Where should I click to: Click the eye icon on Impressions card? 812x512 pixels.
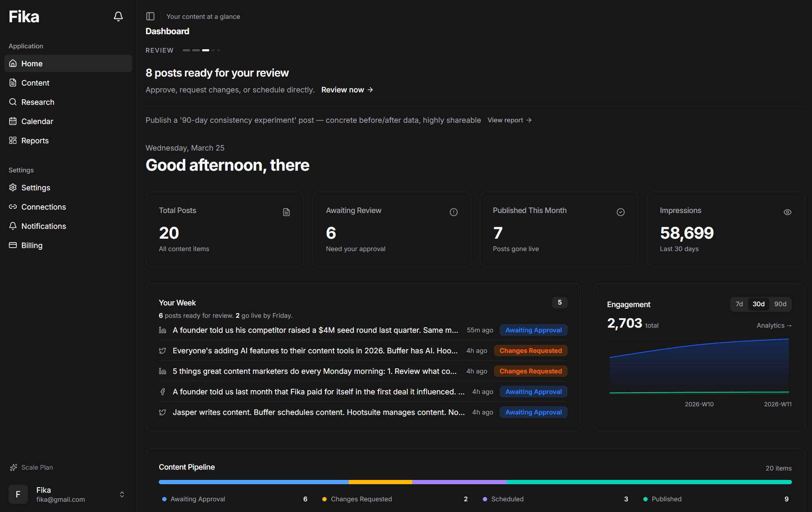788,212
